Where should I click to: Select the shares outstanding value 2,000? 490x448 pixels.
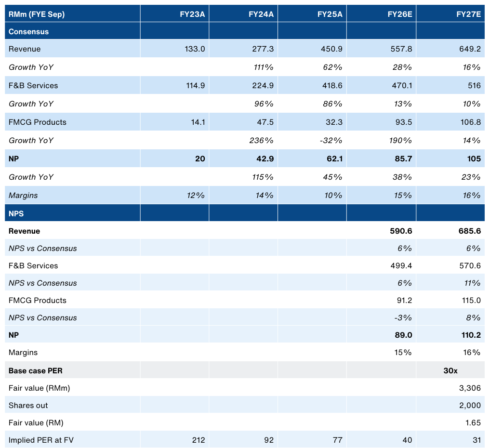[x=470, y=406]
